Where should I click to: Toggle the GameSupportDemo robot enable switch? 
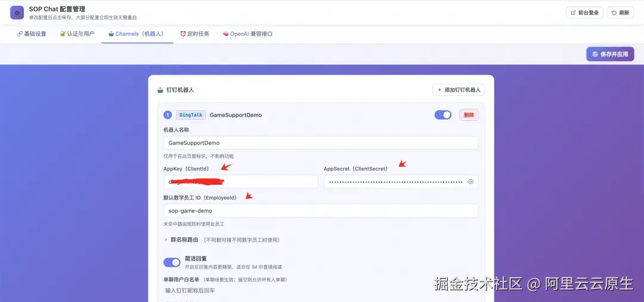pyautogui.click(x=442, y=115)
